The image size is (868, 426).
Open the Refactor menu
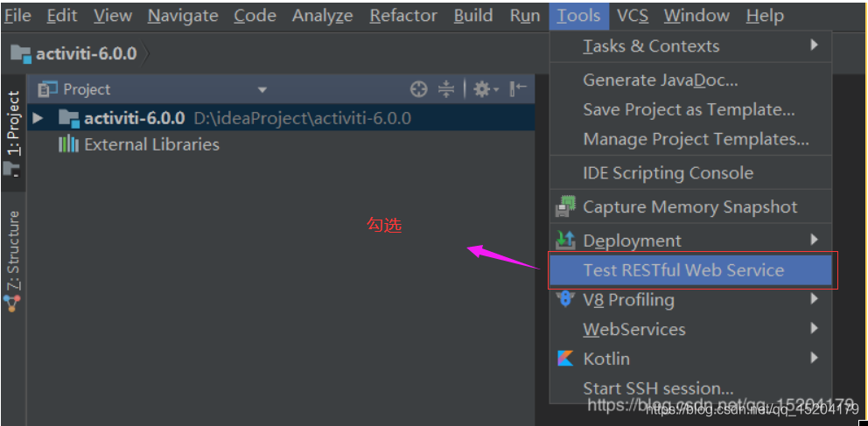pyautogui.click(x=403, y=16)
